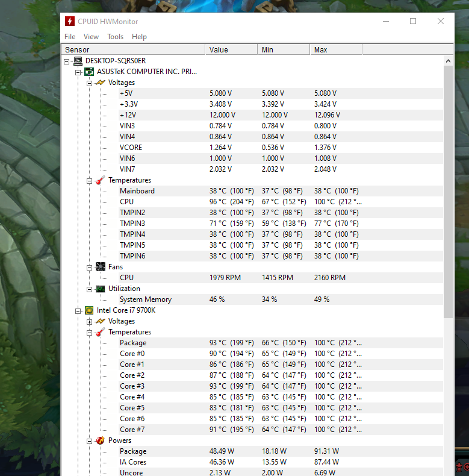Collapse the Intel Core i7 9700K node

pyautogui.click(x=78, y=311)
